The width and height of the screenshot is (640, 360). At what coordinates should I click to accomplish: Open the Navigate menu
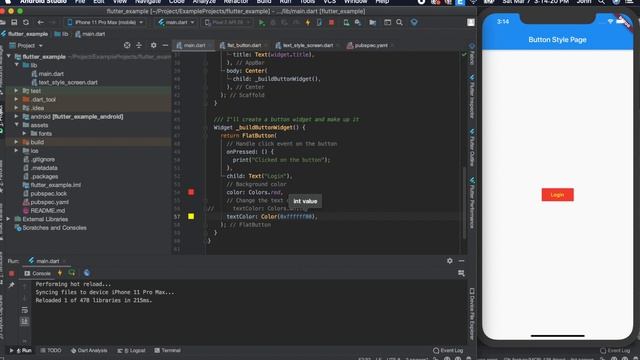[x=148, y=2]
